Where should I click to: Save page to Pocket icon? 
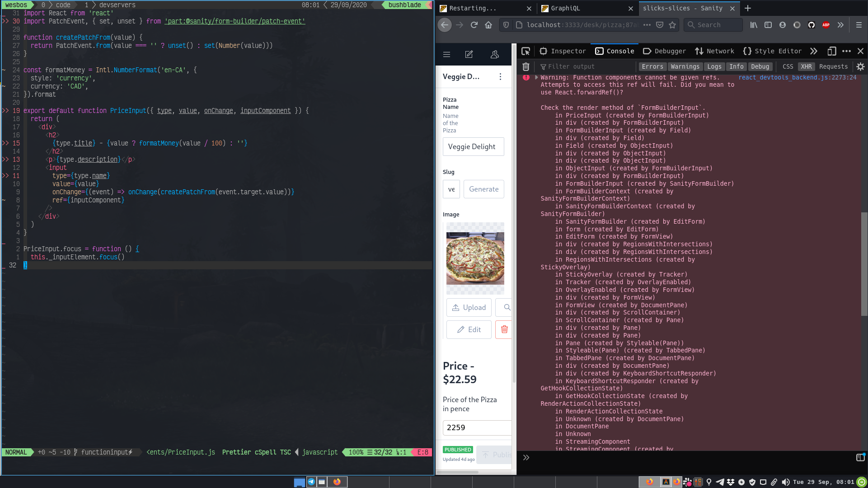click(660, 25)
